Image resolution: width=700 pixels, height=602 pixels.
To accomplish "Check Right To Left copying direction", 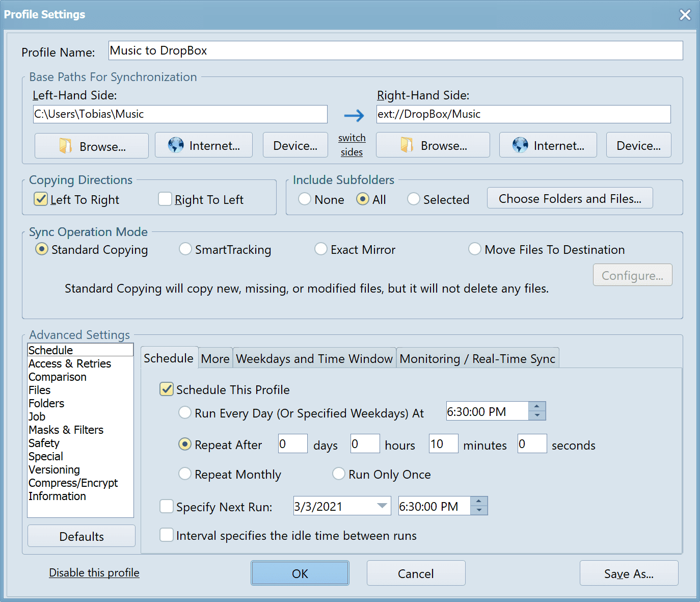I will coord(165,199).
